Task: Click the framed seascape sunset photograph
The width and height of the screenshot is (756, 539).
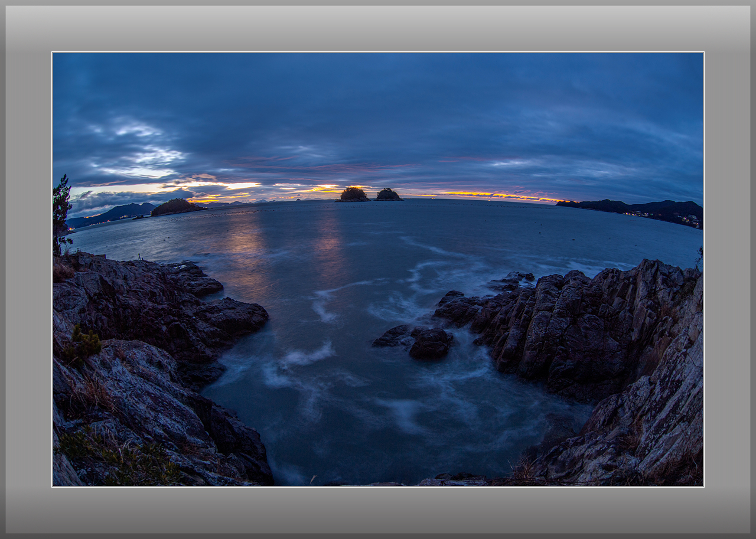Action: pyautogui.click(x=378, y=269)
